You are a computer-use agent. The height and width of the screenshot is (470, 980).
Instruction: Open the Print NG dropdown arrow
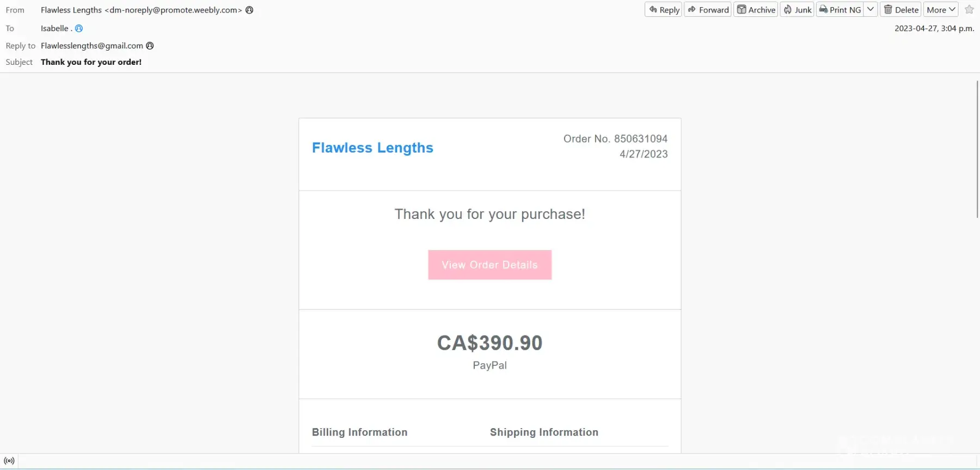pyautogui.click(x=871, y=10)
